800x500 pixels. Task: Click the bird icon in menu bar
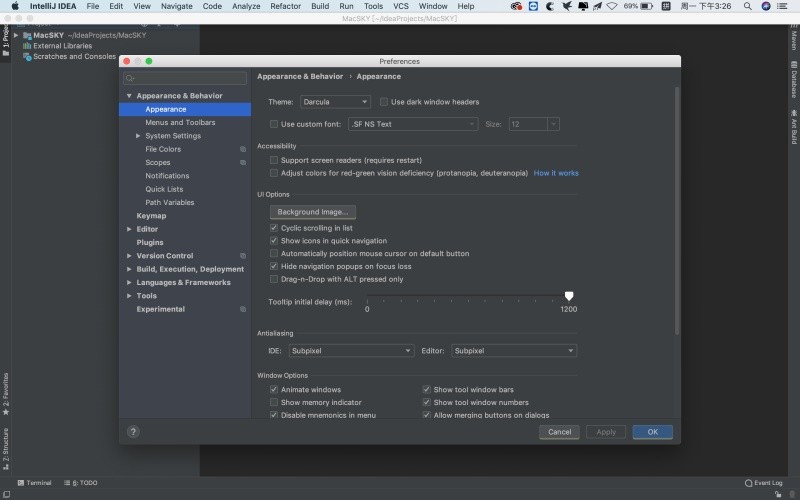[566, 6]
